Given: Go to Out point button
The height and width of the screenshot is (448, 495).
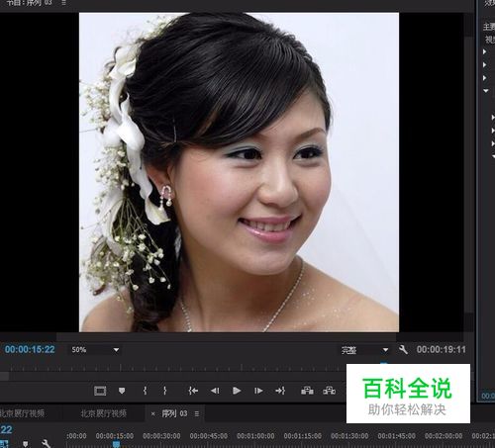Looking at the screenshot, I should [280, 391].
